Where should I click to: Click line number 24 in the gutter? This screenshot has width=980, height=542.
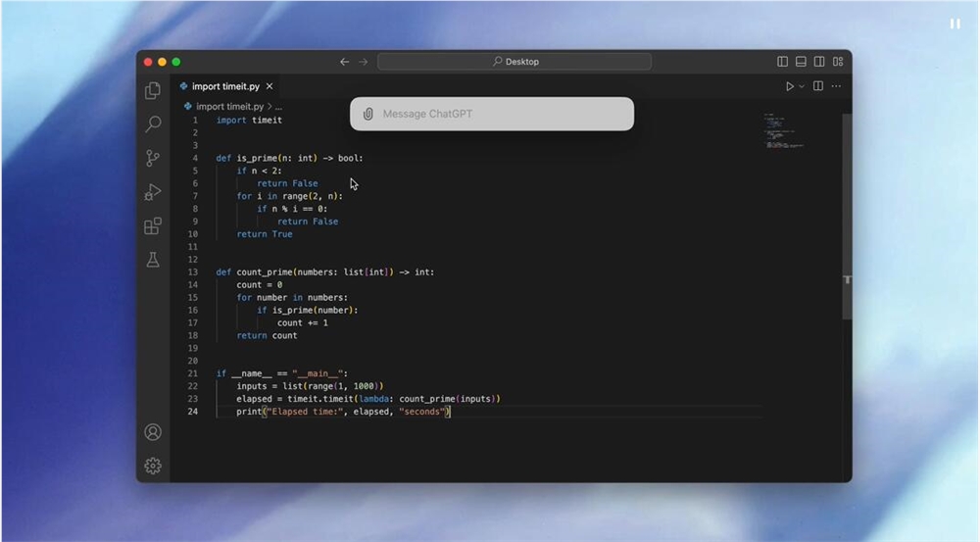tap(192, 412)
